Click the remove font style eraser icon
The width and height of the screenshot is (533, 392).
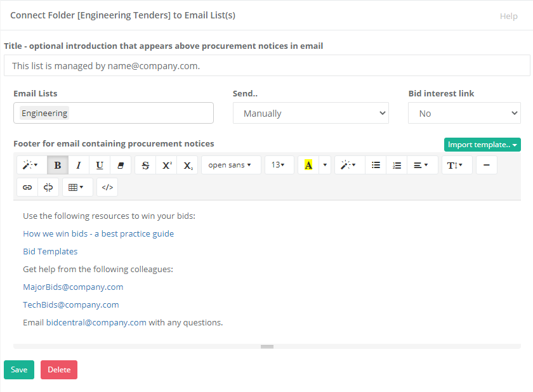(121, 165)
